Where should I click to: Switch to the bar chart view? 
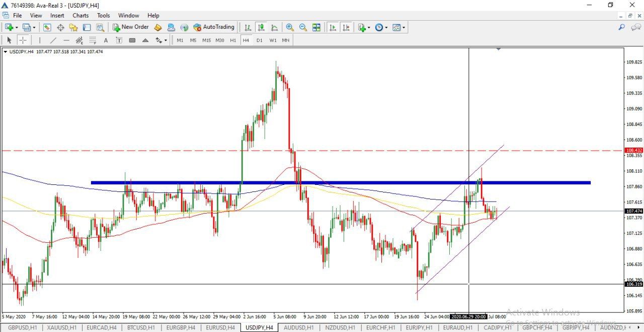point(248,27)
